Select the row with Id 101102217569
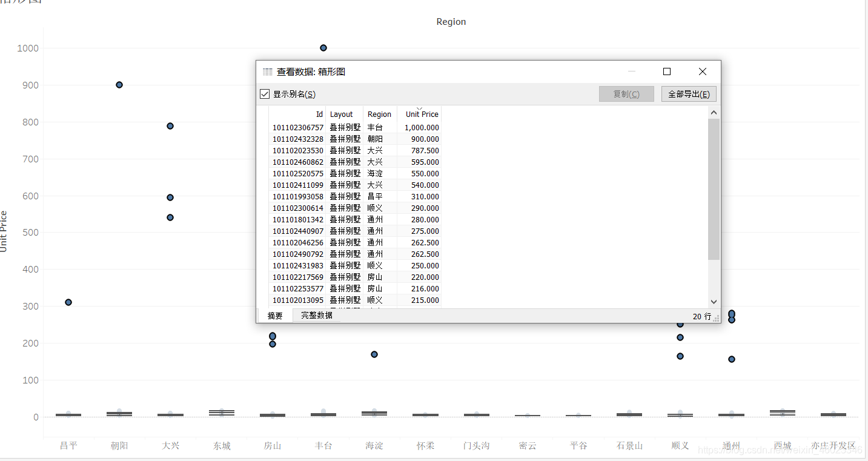Image resolution: width=868 pixels, height=461 pixels. [x=355, y=277]
